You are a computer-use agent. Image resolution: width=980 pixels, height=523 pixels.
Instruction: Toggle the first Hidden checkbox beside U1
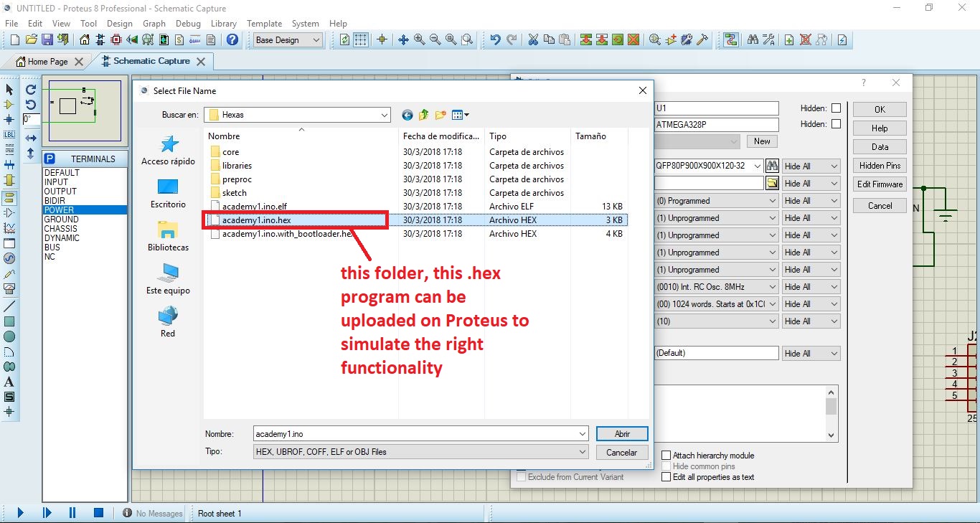[x=836, y=108]
